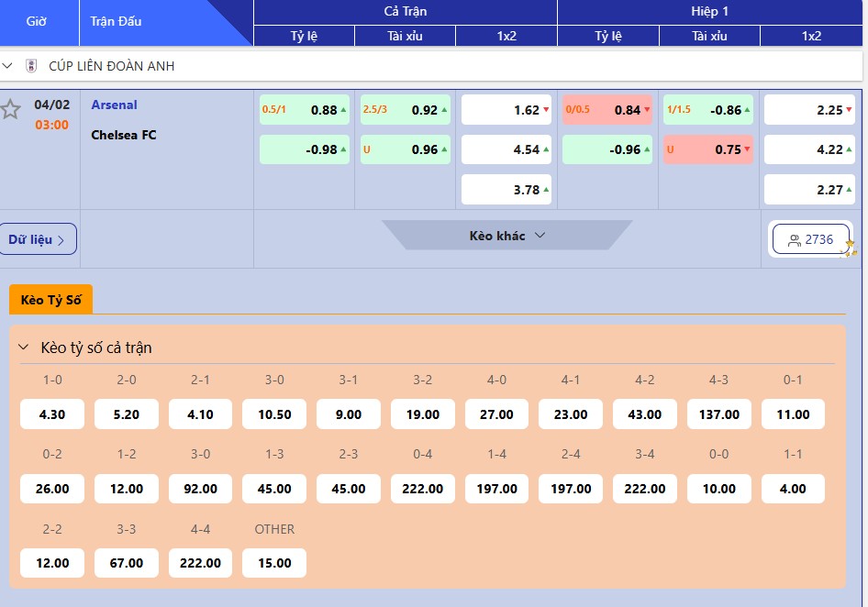Screen dimensions: 868x607
Task: Select the full-match over 2.5/3 odds 0.92
Action: pos(406,110)
